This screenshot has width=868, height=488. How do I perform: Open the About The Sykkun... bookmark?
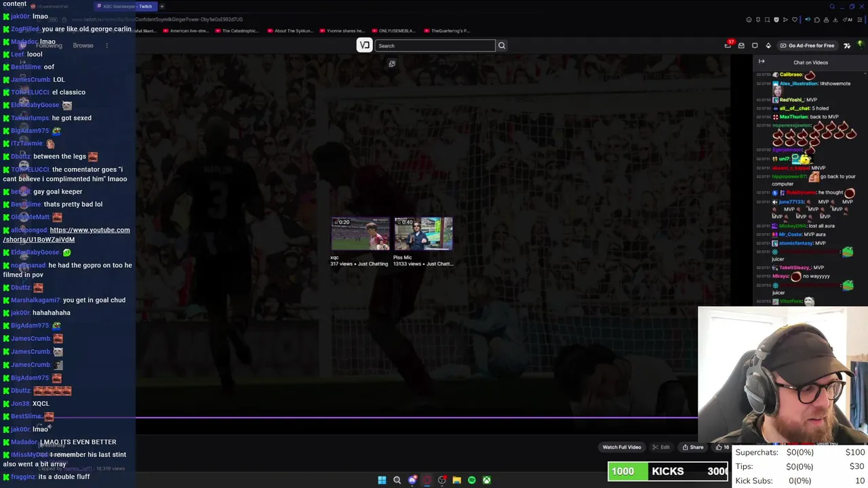tap(290, 30)
